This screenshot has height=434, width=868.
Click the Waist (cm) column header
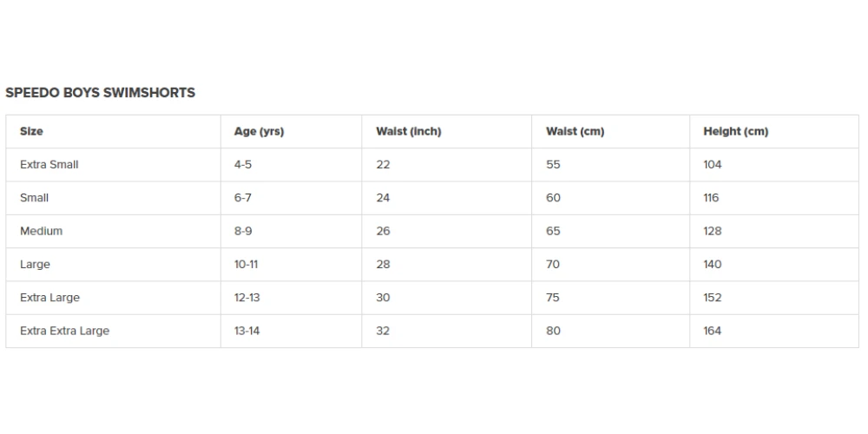click(x=575, y=132)
